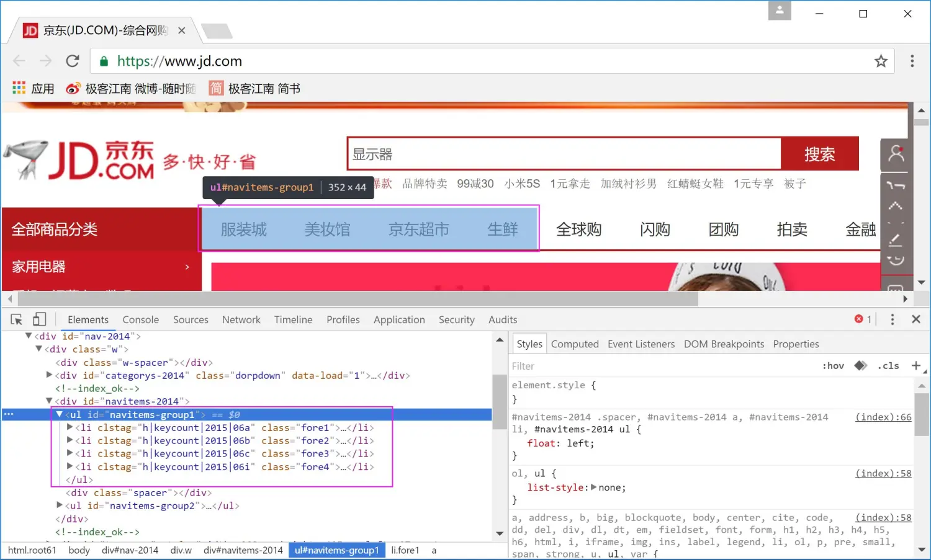
Task: Expand the li class fore2 node
Action: coord(70,440)
